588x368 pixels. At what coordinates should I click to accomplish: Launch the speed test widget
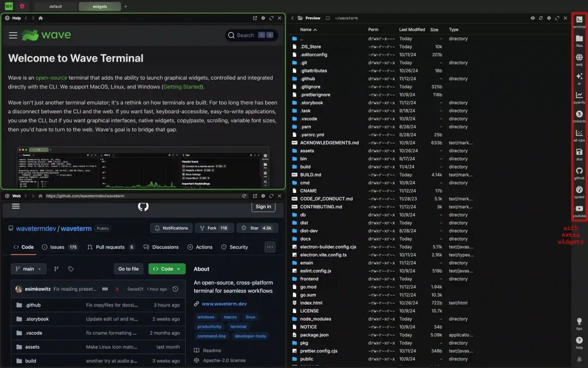[x=579, y=191]
